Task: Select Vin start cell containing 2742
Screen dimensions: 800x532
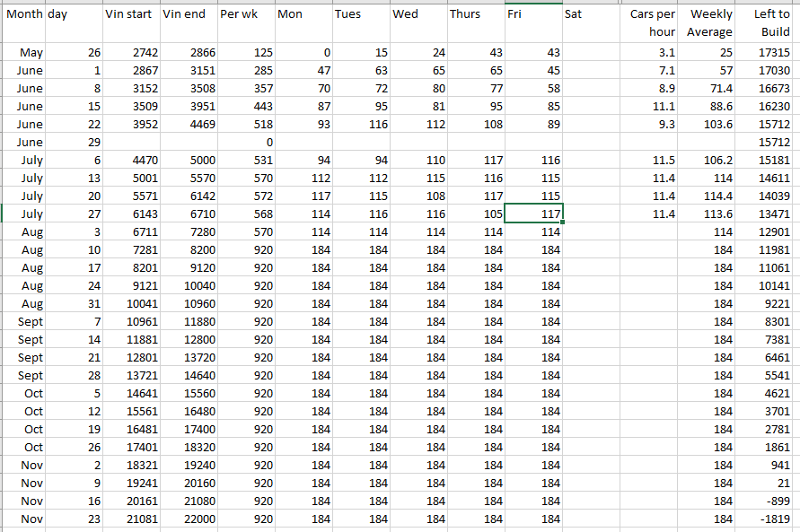Action: point(131,53)
